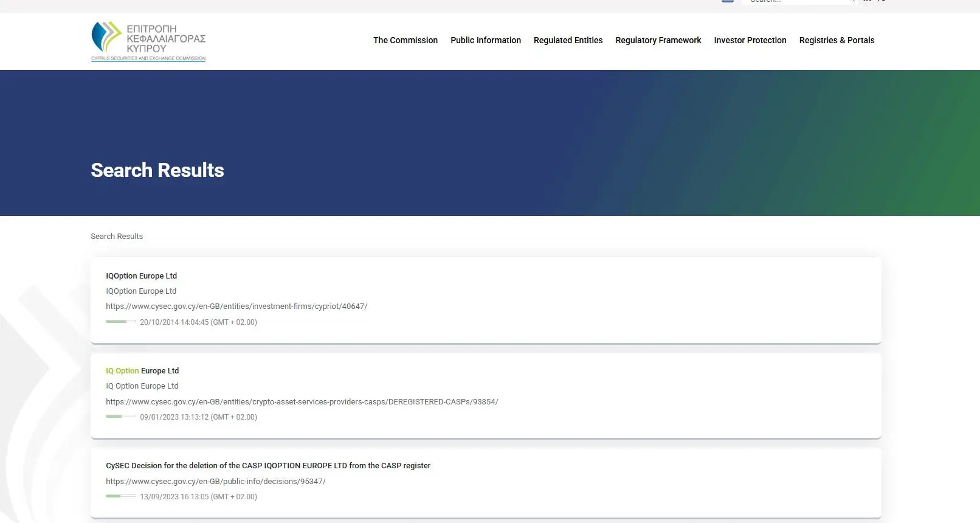Click the public-info/decisions/95347 URL
The height and width of the screenshot is (523, 980).
(x=216, y=482)
